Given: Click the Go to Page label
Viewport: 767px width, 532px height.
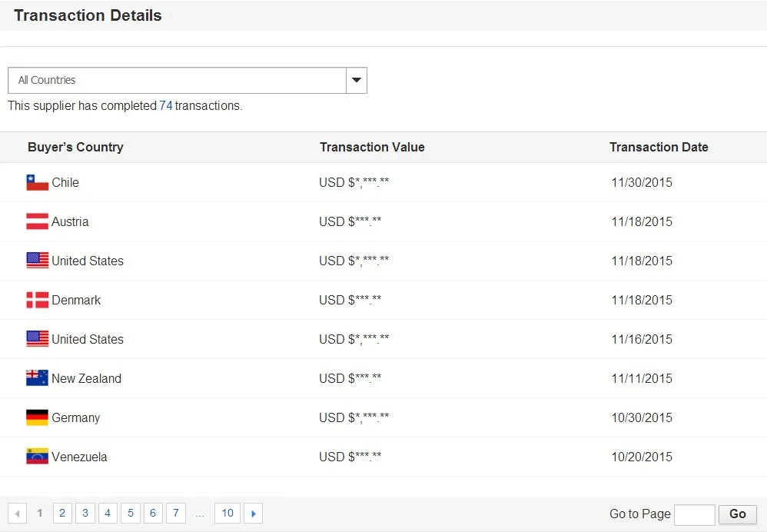Looking at the screenshot, I should coord(640,514).
